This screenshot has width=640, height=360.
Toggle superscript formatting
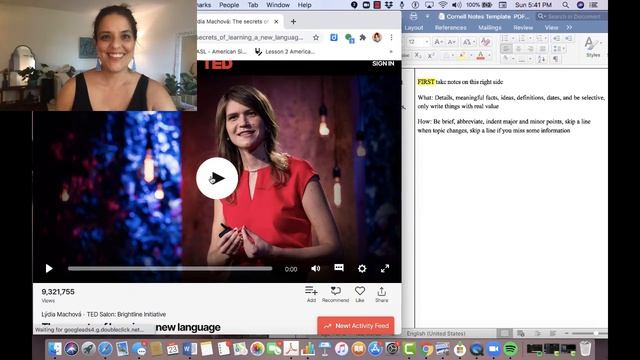(431, 56)
